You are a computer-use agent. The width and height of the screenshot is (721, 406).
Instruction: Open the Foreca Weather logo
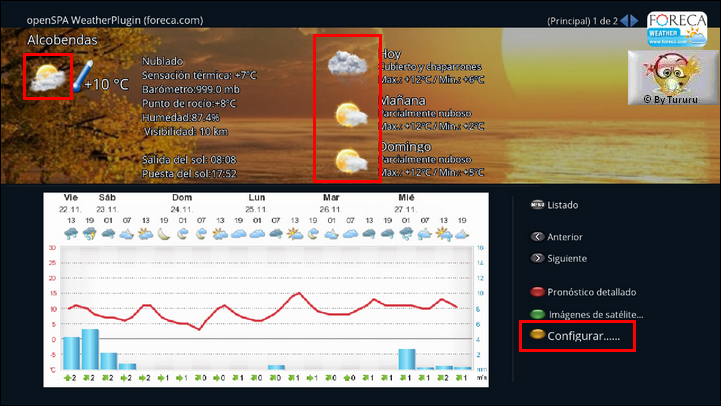coord(677,29)
